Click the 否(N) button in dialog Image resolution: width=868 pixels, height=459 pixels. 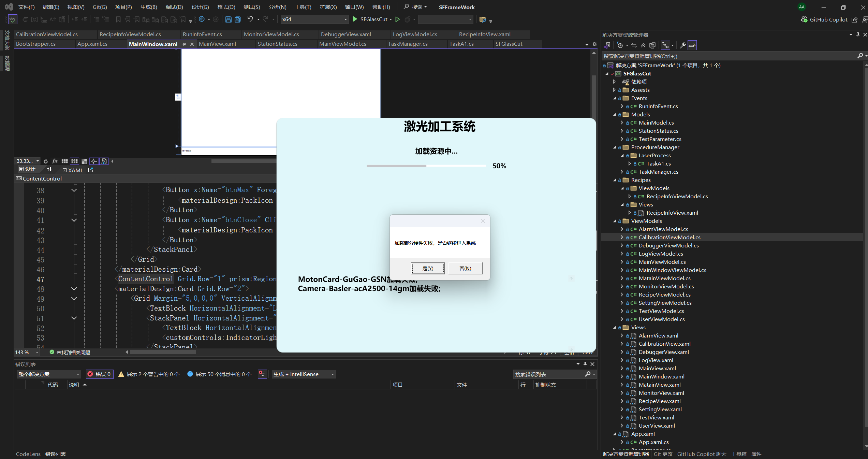pos(465,268)
